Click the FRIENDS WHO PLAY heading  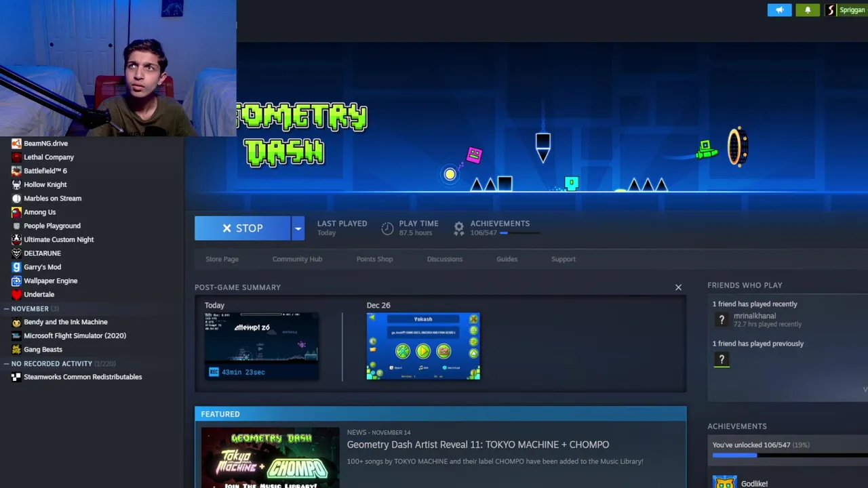(745, 285)
